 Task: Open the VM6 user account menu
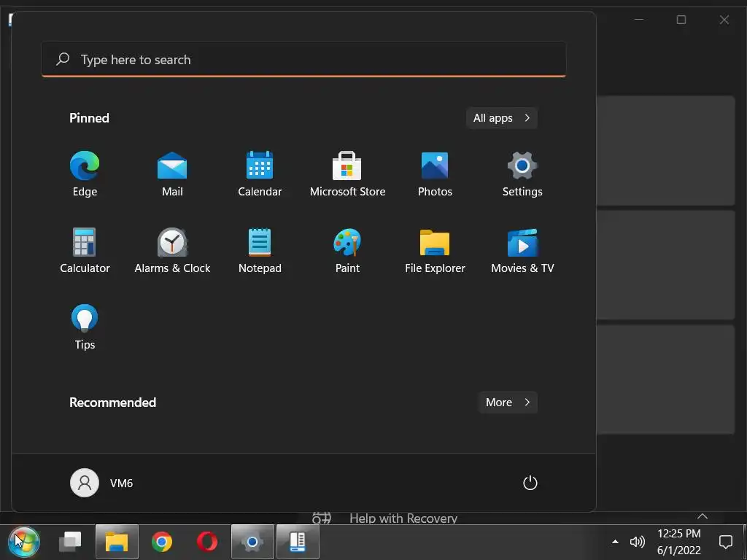pyautogui.click(x=101, y=483)
